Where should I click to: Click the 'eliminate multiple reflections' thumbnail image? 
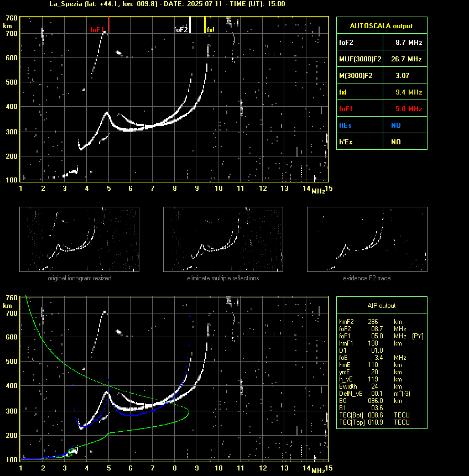click(223, 239)
